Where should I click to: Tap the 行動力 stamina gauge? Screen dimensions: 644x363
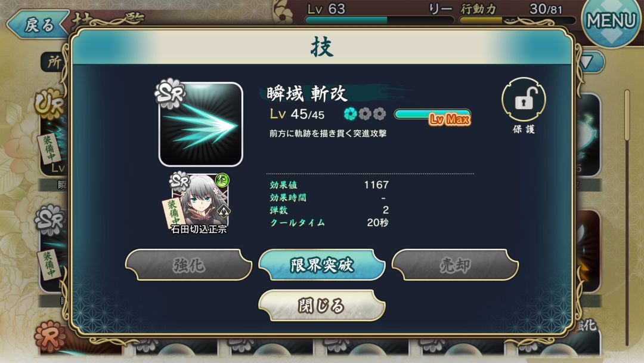pos(518,20)
